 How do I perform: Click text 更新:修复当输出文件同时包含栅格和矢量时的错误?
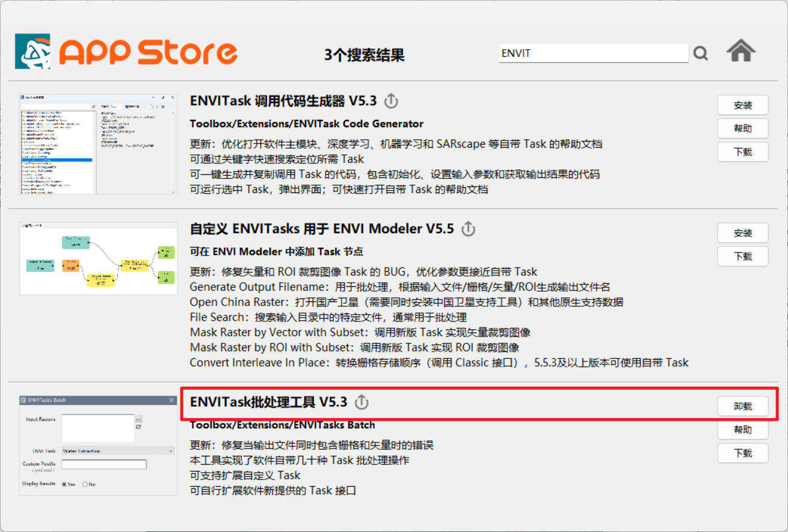pyautogui.click(x=312, y=445)
